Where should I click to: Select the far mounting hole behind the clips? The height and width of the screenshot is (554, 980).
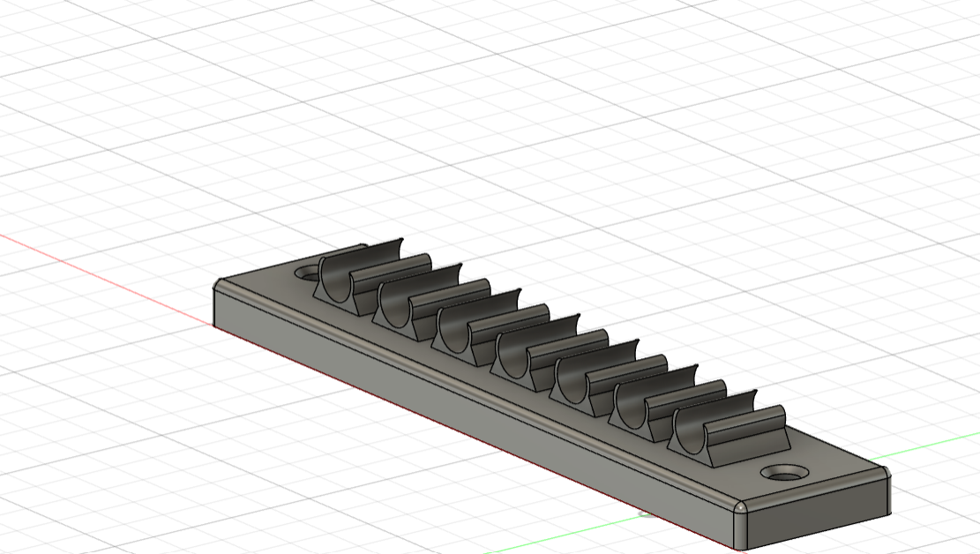(x=308, y=273)
